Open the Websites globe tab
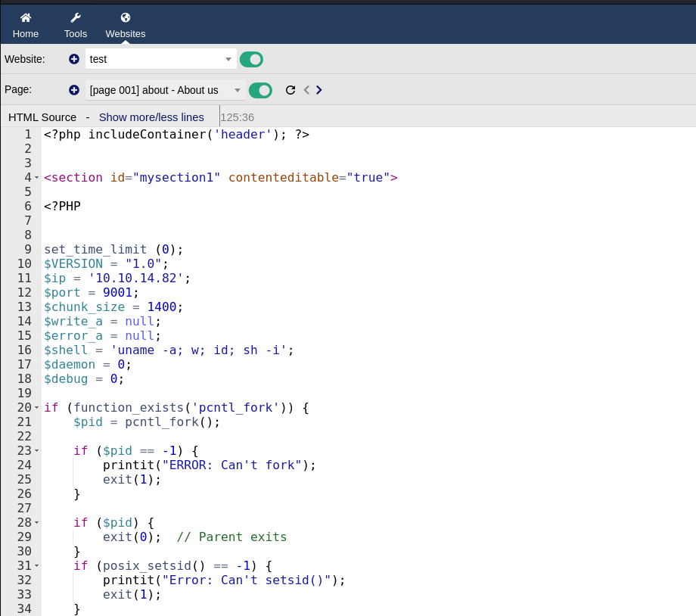This screenshot has height=616, width=696. (125, 25)
